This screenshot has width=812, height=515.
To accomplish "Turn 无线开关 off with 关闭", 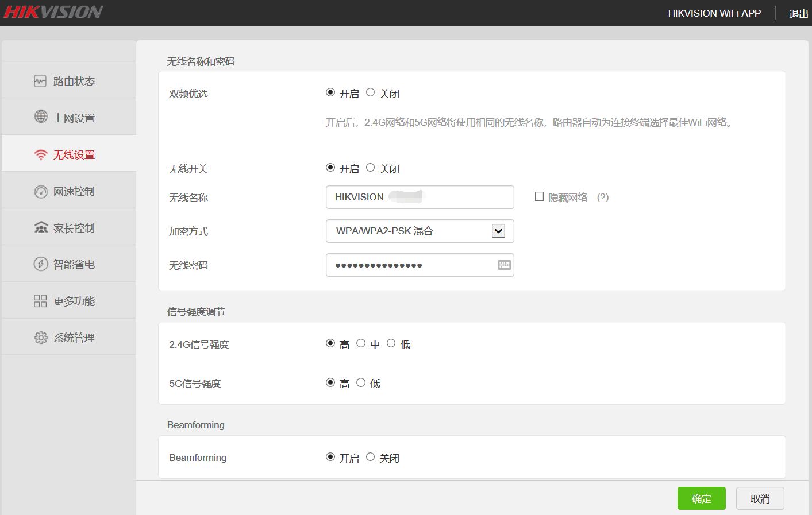I will coord(370,168).
